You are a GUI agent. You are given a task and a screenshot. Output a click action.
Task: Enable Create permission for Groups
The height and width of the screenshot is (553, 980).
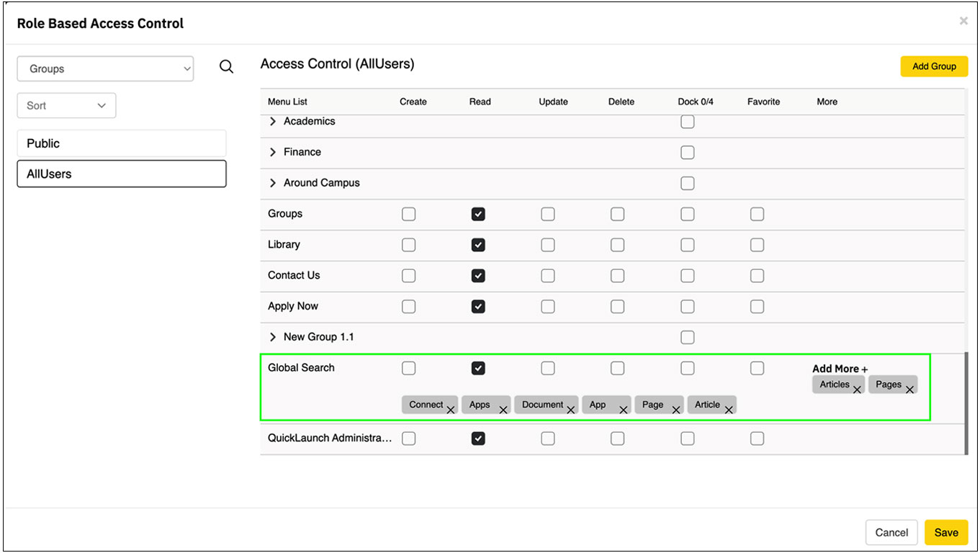point(408,214)
